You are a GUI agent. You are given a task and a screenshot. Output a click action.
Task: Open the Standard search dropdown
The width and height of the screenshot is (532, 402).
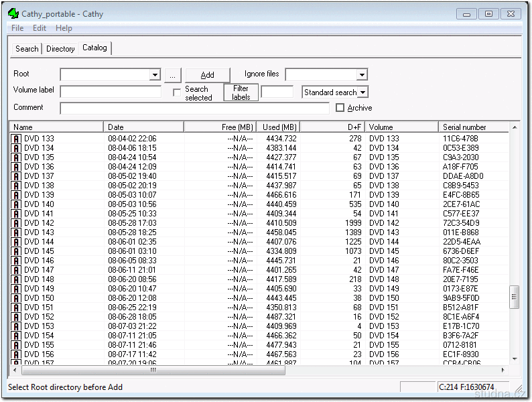point(362,92)
